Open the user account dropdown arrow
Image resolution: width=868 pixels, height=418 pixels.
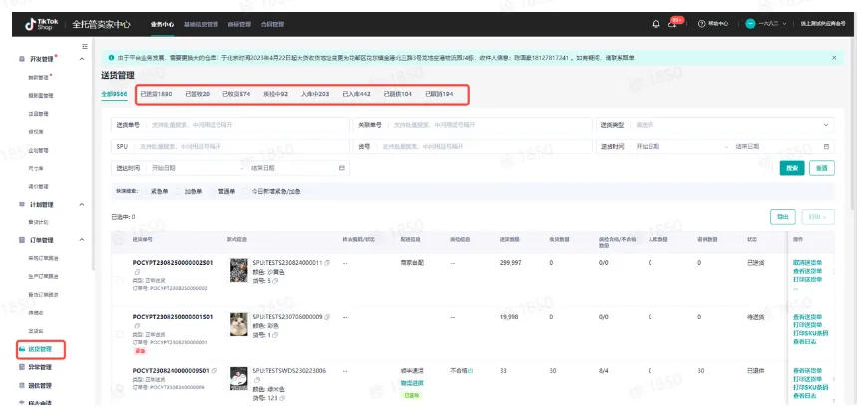[x=784, y=24]
